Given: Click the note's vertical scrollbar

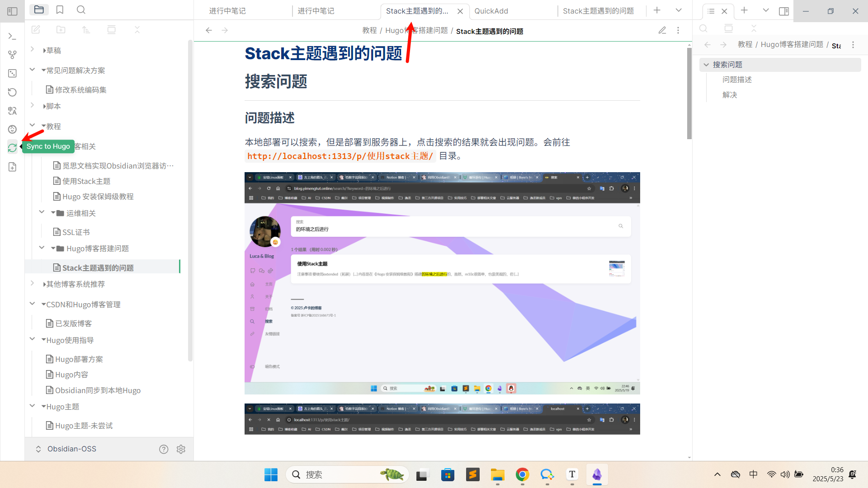Looking at the screenshot, I should click(x=689, y=93).
